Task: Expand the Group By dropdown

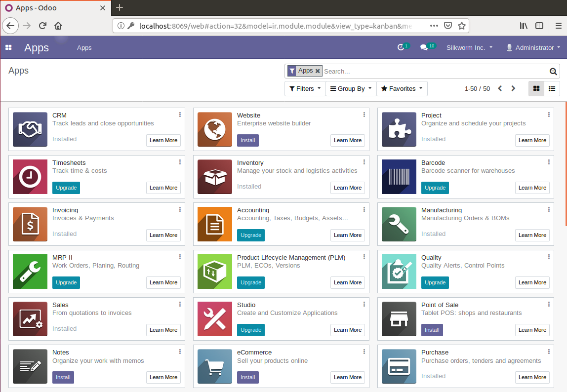Action: tap(351, 89)
